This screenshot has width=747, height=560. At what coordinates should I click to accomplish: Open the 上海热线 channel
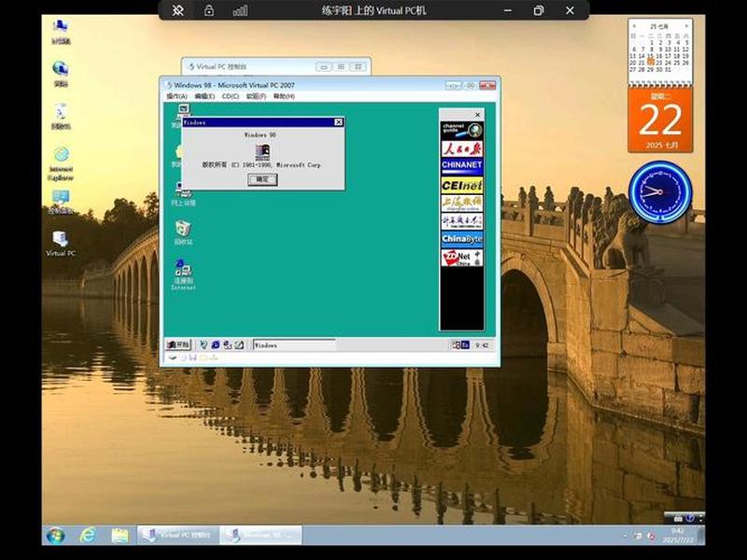click(461, 203)
